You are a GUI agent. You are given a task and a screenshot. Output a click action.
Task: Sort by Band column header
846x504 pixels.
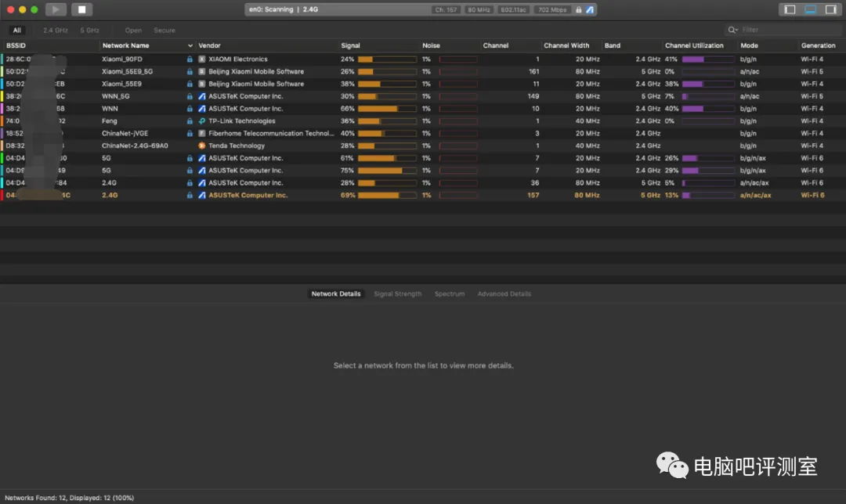(x=613, y=46)
